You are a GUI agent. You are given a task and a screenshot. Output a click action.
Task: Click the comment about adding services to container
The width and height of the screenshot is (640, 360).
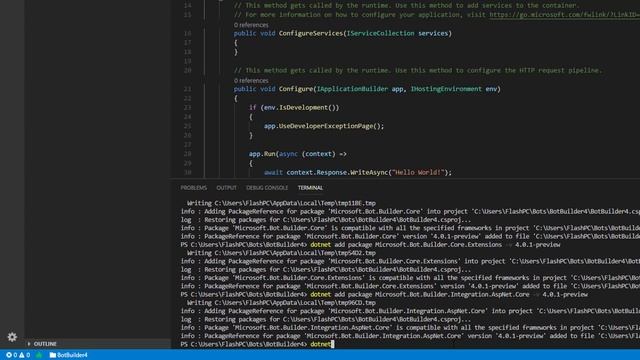pyautogui.click(x=407, y=6)
